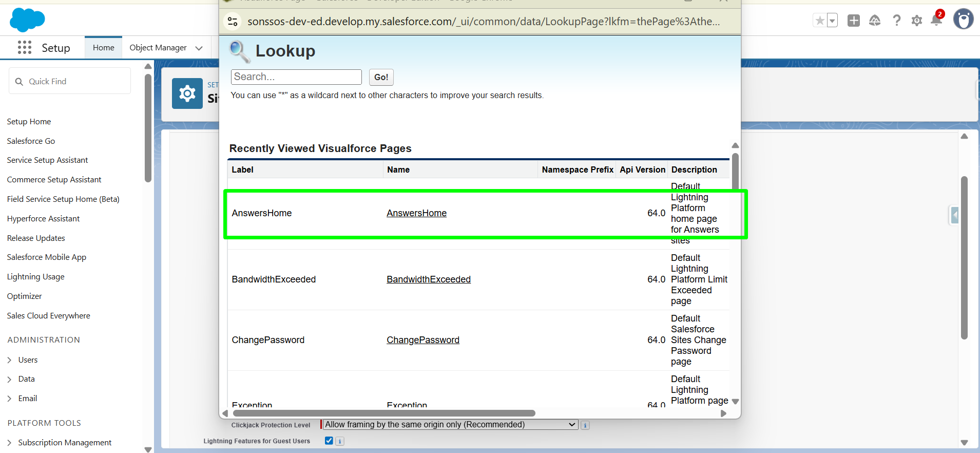Open the App Launcher dots grid

point(25,48)
